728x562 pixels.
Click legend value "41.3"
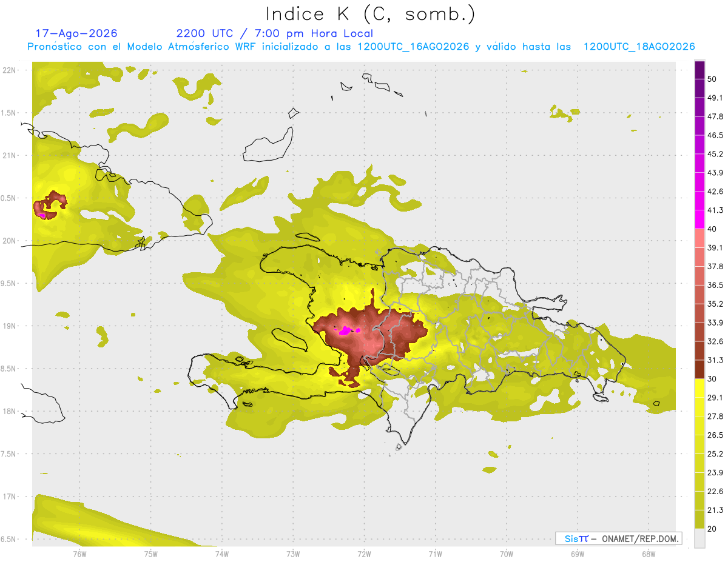pos(715,210)
